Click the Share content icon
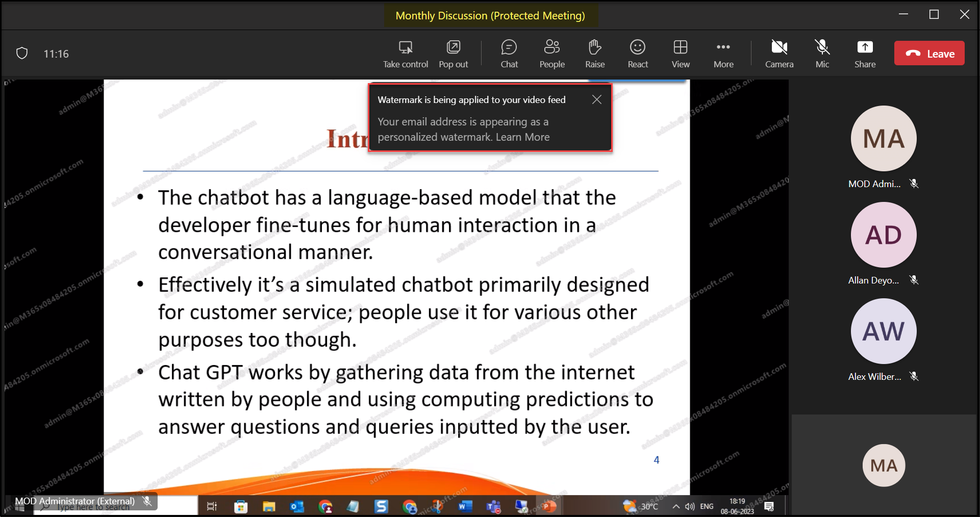Viewport: 980px width, 517px height. (865, 48)
